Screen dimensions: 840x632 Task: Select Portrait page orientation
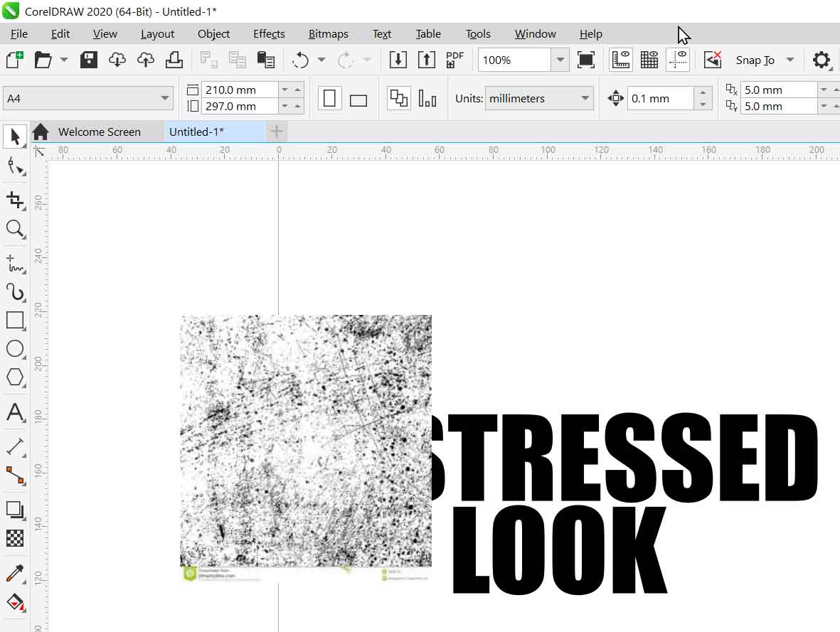329,99
